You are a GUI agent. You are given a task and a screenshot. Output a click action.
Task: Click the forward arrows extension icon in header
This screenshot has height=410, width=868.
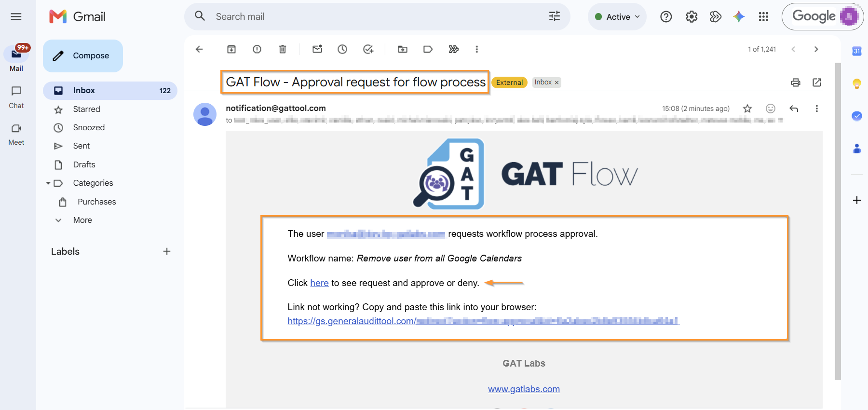pyautogui.click(x=716, y=17)
